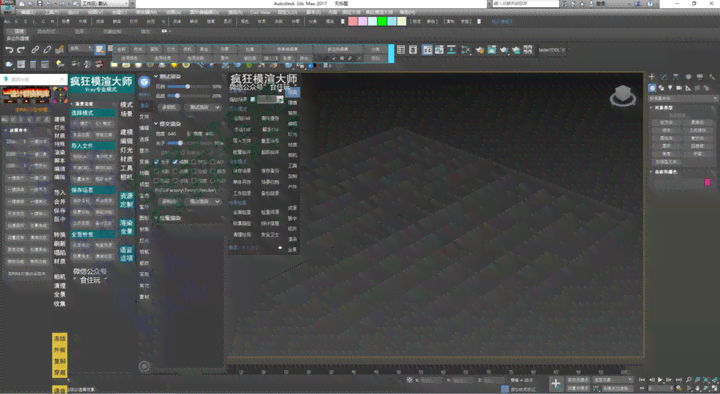Open the Create tab plus icon
Image resolution: width=720 pixels, height=394 pixels.
[652, 77]
